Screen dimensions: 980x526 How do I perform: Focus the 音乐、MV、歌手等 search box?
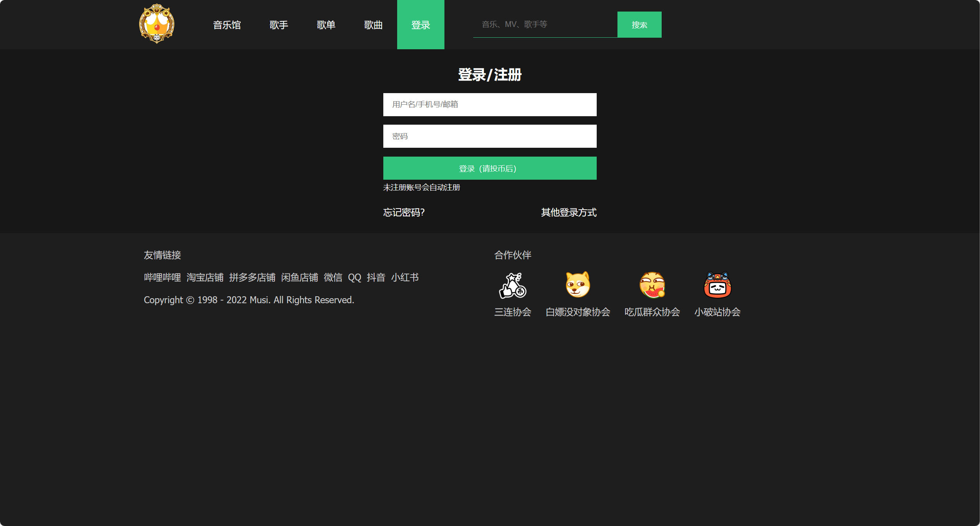[545, 25]
